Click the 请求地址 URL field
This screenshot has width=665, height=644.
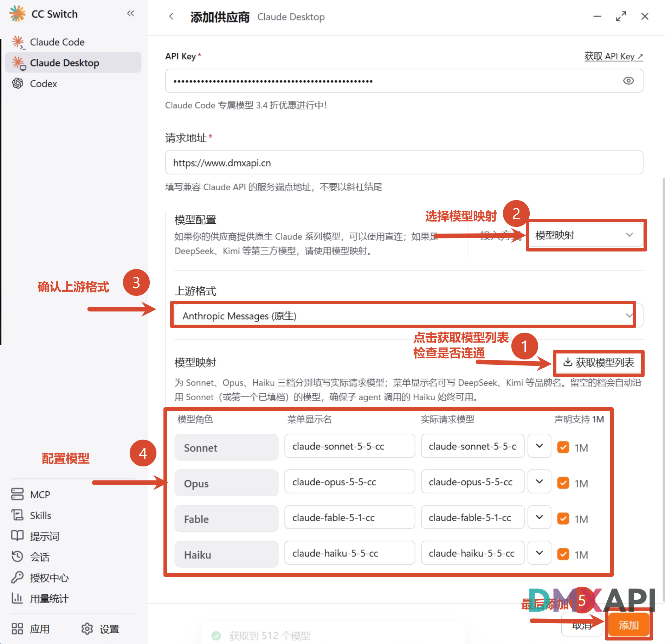[404, 162]
